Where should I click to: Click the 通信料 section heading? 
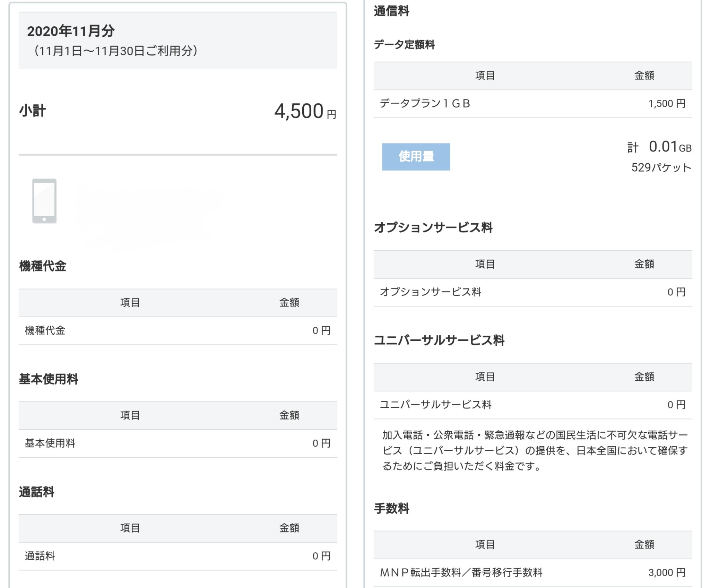tap(391, 11)
